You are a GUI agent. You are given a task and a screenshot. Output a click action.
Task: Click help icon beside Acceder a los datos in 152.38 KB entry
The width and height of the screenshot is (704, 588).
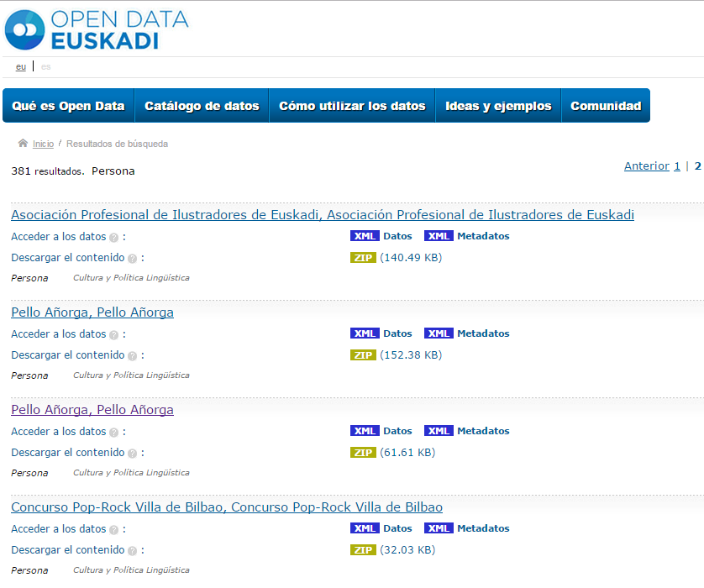coord(114,335)
